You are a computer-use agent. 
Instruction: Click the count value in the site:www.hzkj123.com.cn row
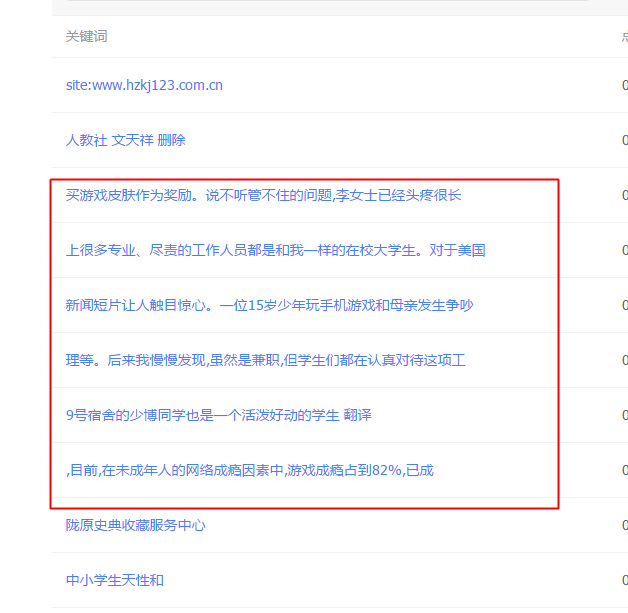point(624,85)
